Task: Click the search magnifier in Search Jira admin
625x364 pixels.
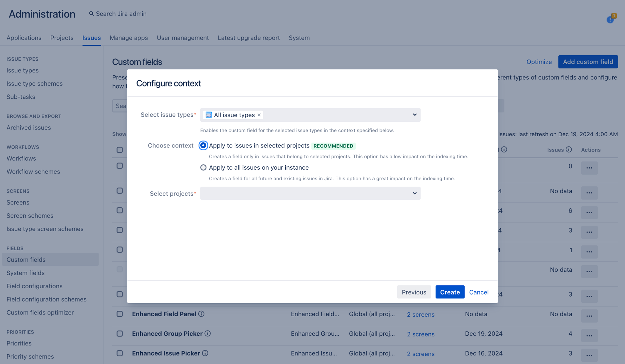Action: [91, 13]
